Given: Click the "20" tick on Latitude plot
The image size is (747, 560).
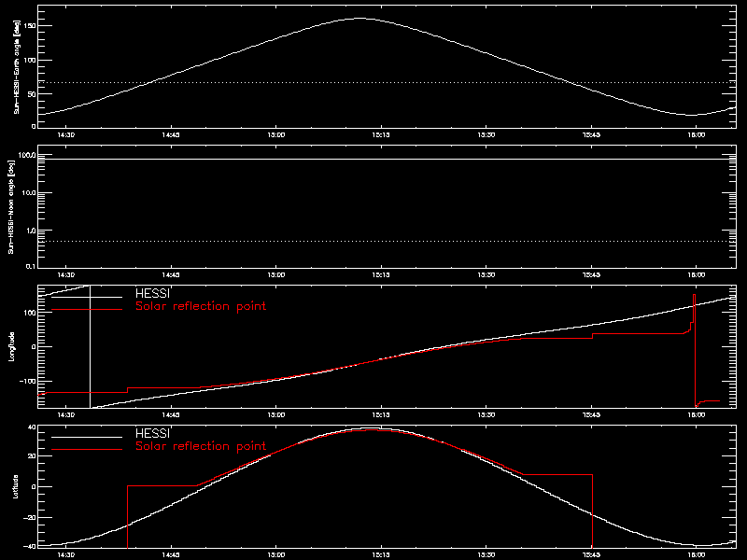Looking at the screenshot, I should click(x=32, y=456).
